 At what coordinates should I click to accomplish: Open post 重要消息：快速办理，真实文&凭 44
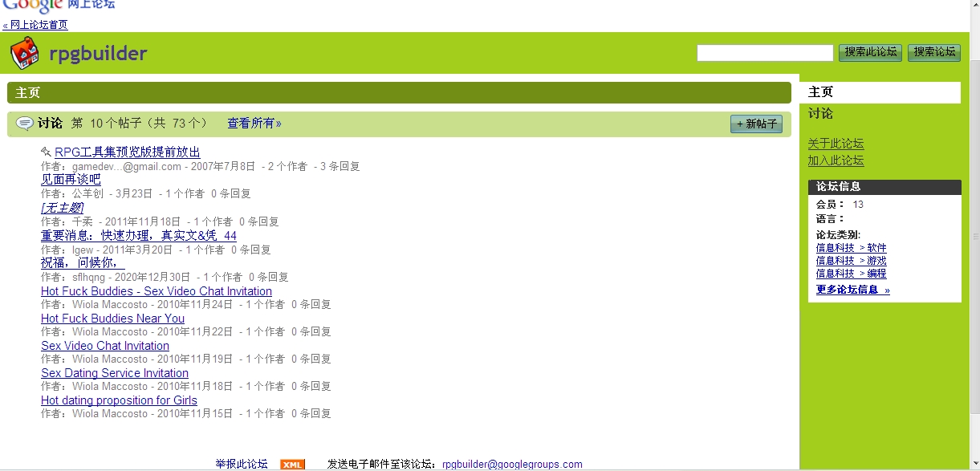click(x=139, y=235)
